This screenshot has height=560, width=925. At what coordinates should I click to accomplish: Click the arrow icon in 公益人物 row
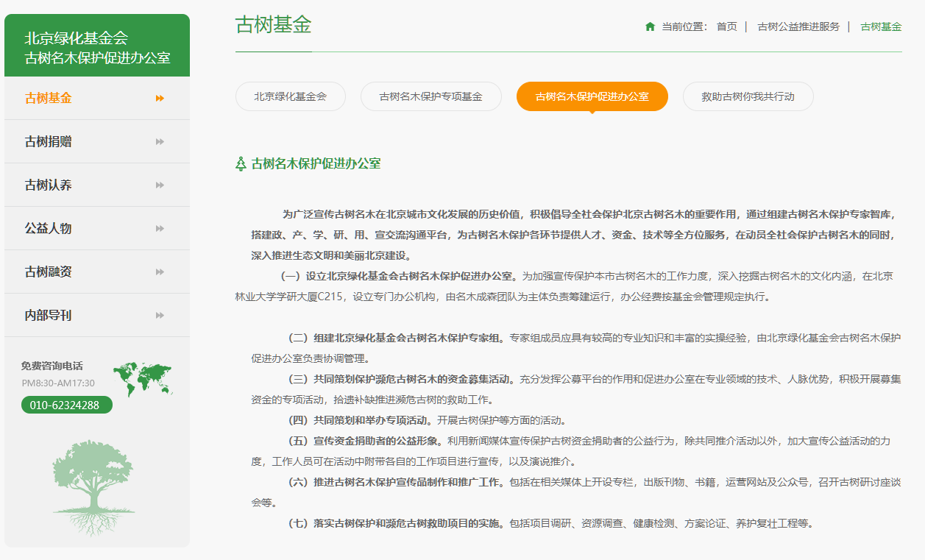(x=160, y=229)
